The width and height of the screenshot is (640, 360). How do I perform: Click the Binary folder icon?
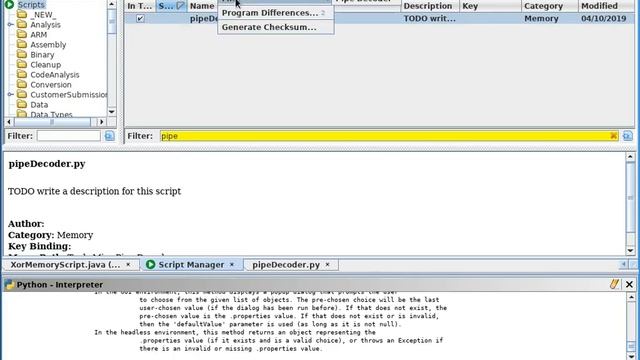[x=22, y=55]
